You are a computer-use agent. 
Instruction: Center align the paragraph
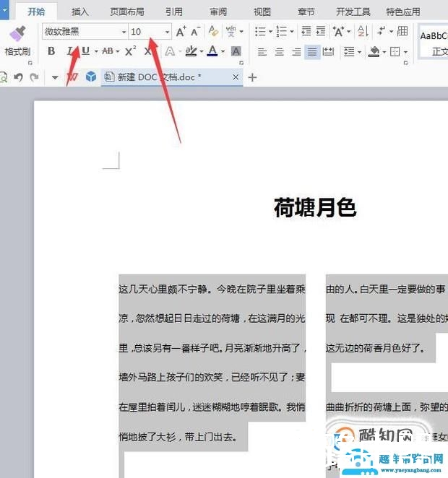pyautogui.click(x=279, y=52)
